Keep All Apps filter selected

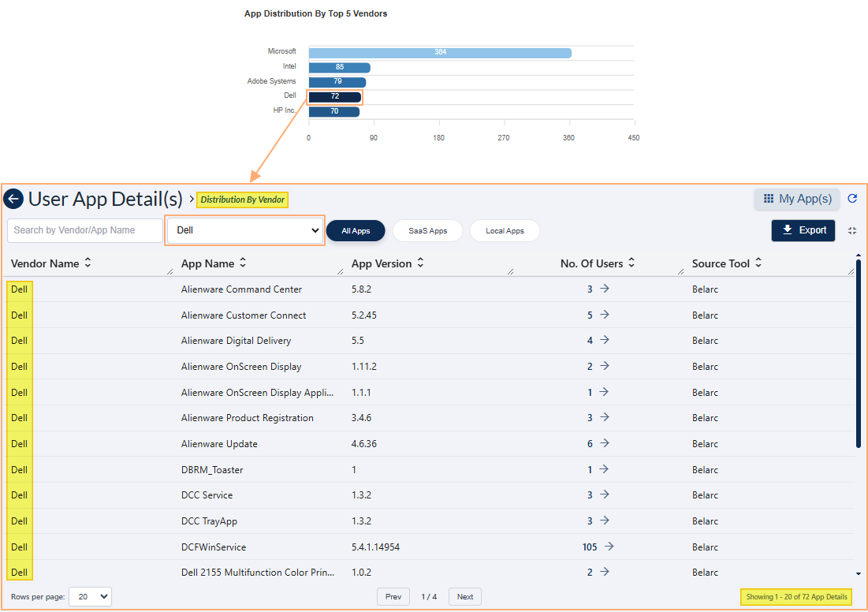[x=356, y=230]
